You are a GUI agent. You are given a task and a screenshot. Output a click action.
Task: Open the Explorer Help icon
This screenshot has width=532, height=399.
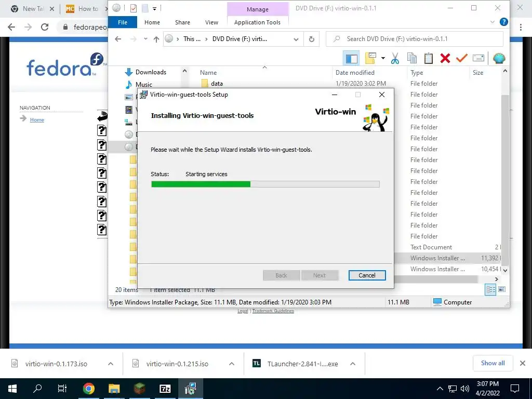(x=504, y=22)
